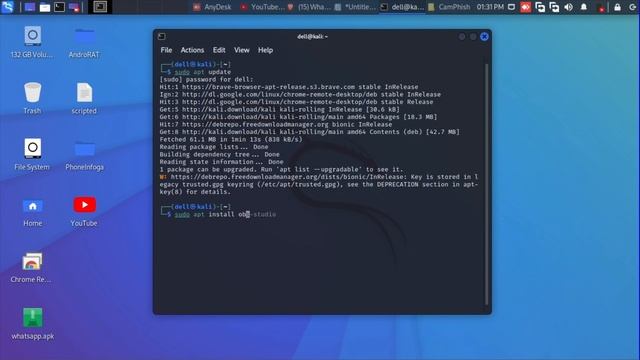Open the Chrome Remote Desktop shortcut
Screen dimensions: 640x360
31,267
